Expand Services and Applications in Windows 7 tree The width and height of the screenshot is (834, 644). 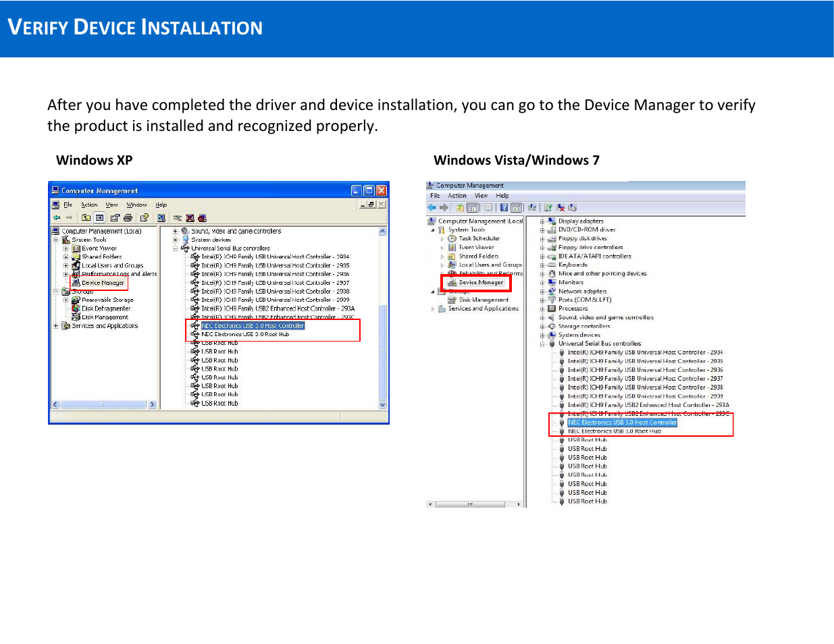tap(433, 308)
